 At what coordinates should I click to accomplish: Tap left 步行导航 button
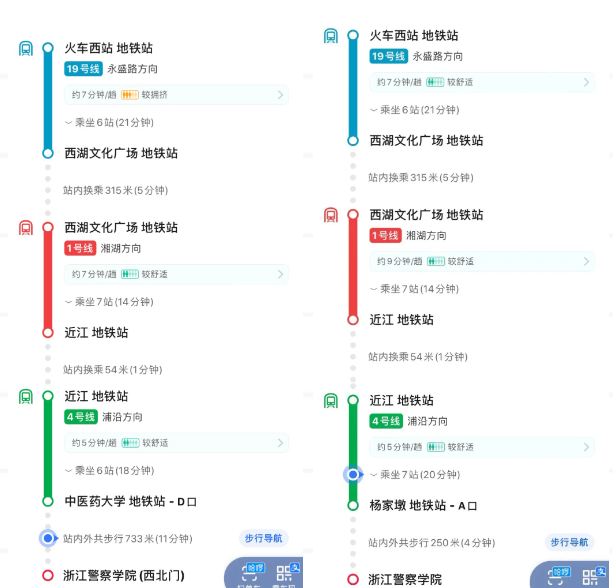(x=263, y=538)
